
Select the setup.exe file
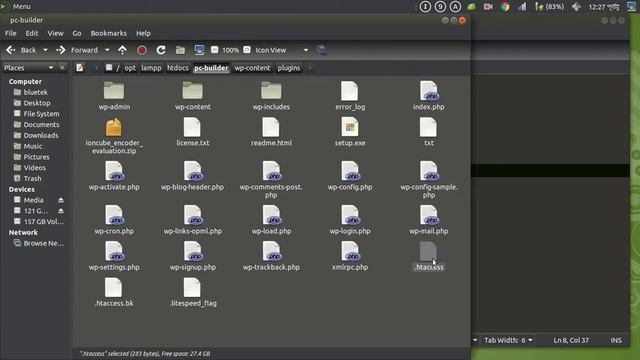[350, 132]
